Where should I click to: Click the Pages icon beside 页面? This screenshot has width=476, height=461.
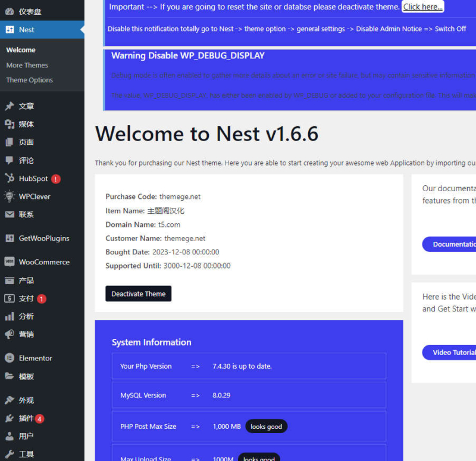(10, 142)
